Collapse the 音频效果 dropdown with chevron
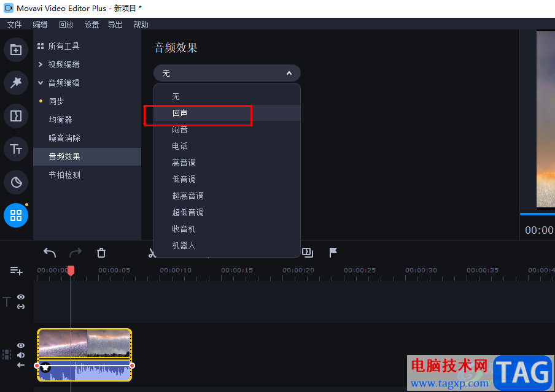This screenshot has height=392, width=555. click(289, 73)
